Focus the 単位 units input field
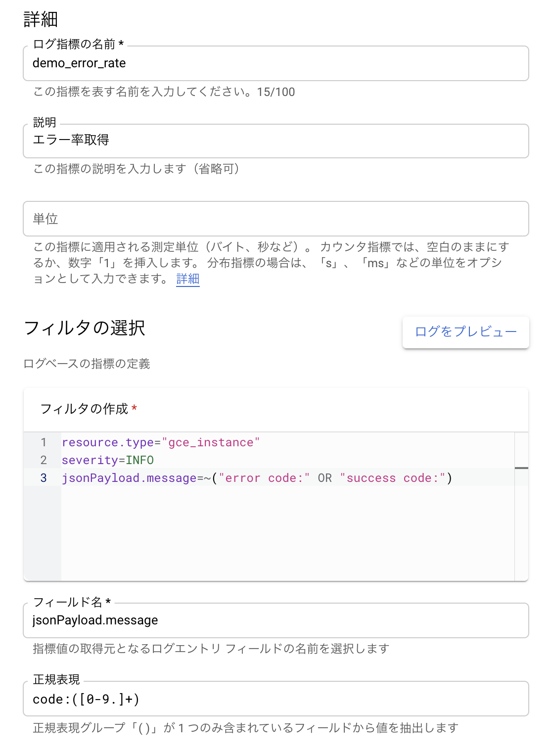Screen dimensions: 551x756 pyautogui.click(x=275, y=219)
